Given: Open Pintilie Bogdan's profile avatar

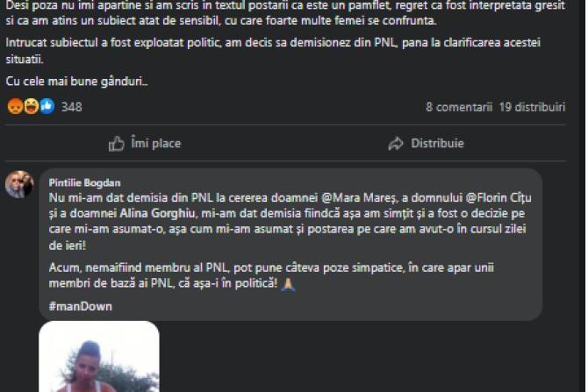Looking at the screenshot, I should click(x=19, y=184).
